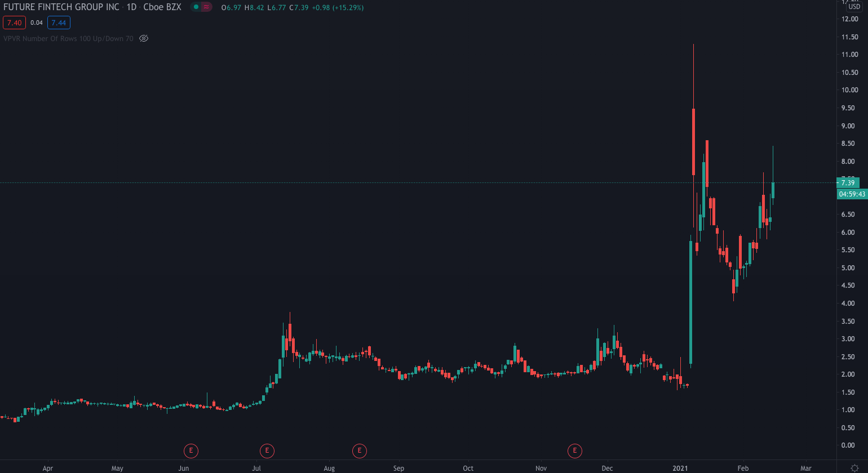
Task: Click the 3.00 price axis label
Action: click(x=848, y=339)
